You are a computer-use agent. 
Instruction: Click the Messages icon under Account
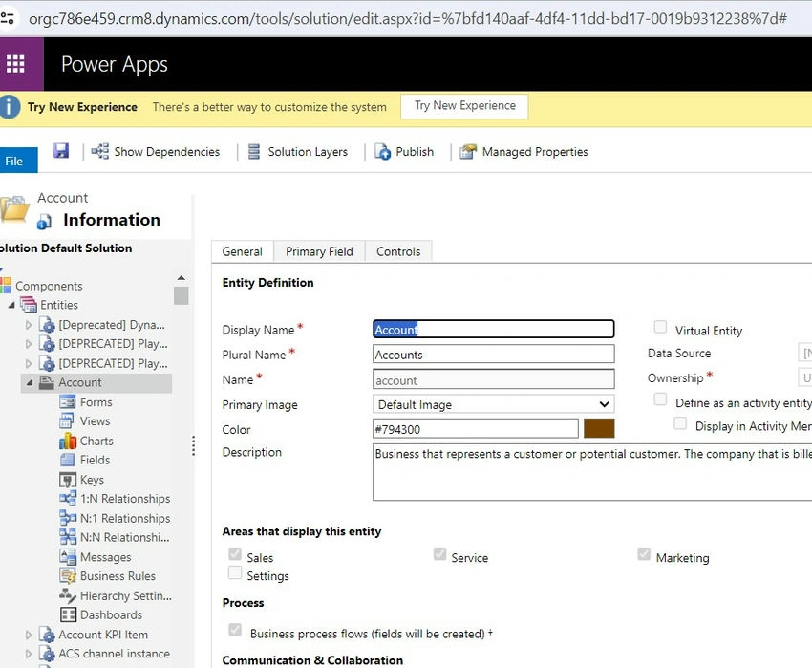pyautogui.click(x=67, y=556)
